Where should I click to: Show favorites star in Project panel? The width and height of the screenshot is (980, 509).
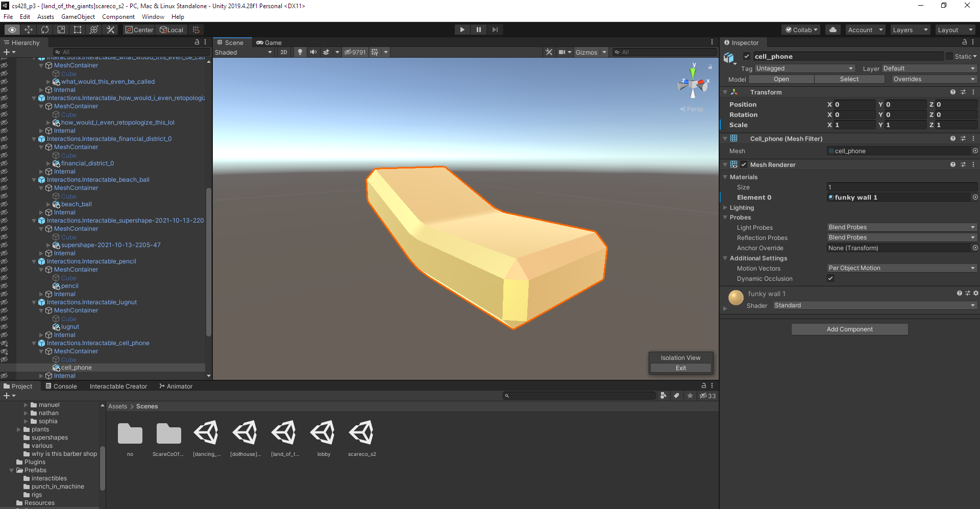[690, 396]
